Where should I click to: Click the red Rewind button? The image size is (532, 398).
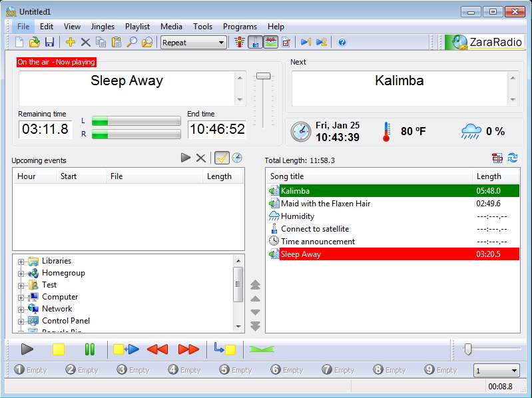click(157, 349)
